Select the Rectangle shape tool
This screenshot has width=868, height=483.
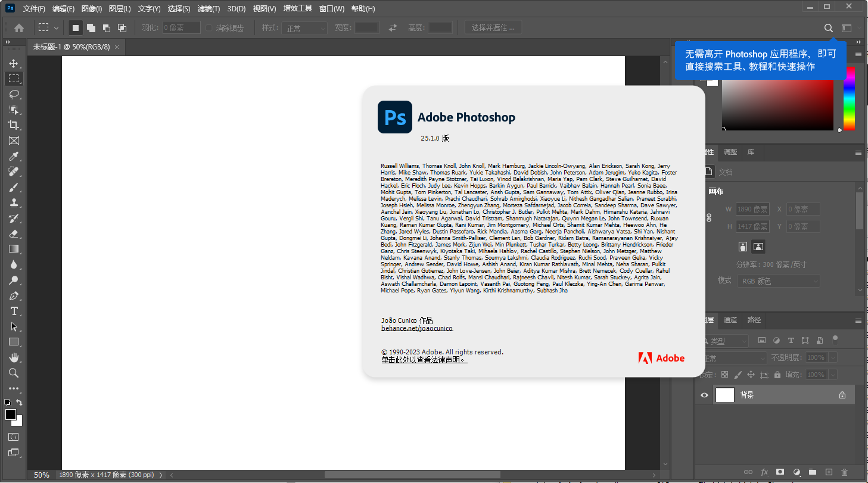pyautogui.click(x=14, y=342)
